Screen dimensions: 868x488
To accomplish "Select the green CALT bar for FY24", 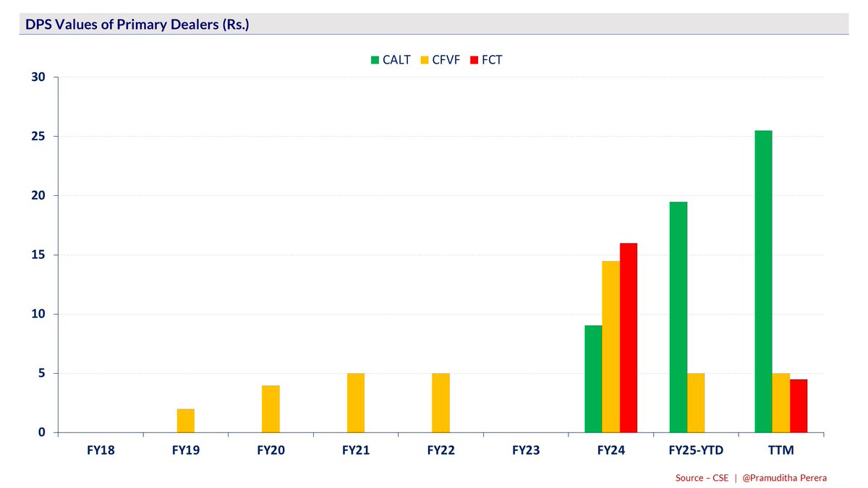I will coord(593,380).
